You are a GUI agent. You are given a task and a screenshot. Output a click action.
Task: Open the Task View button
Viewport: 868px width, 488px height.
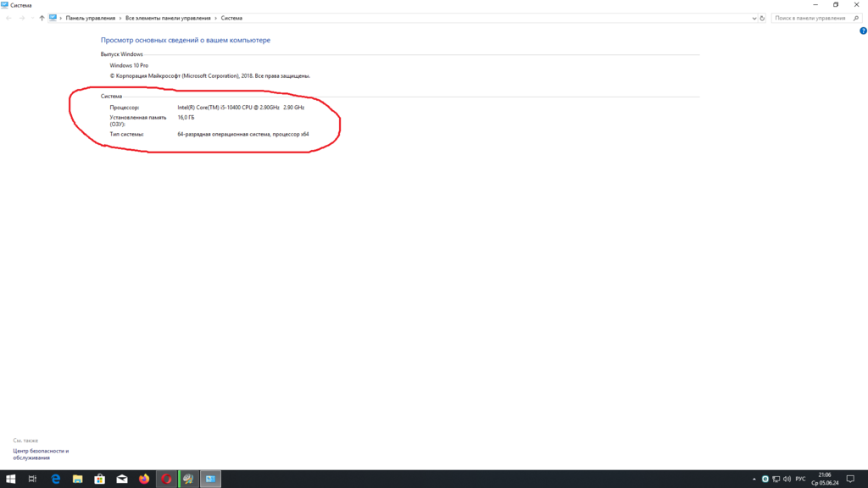(x=32, y=479)
